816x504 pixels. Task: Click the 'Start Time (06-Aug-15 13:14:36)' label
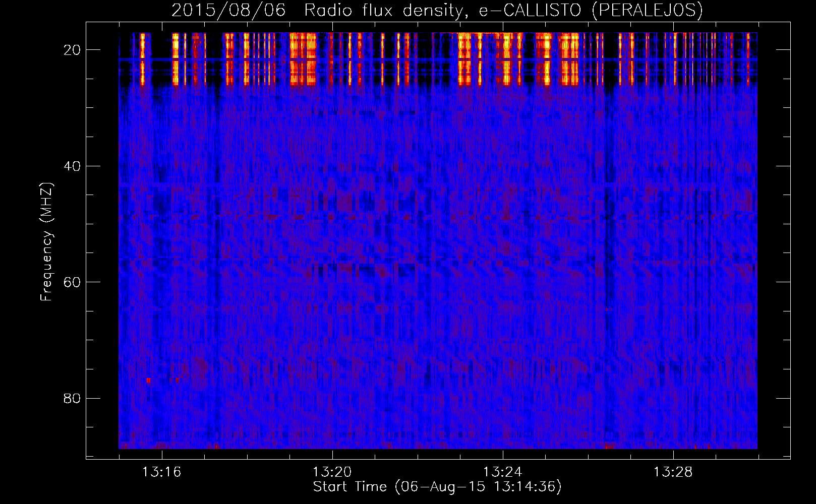pos(437,487)
